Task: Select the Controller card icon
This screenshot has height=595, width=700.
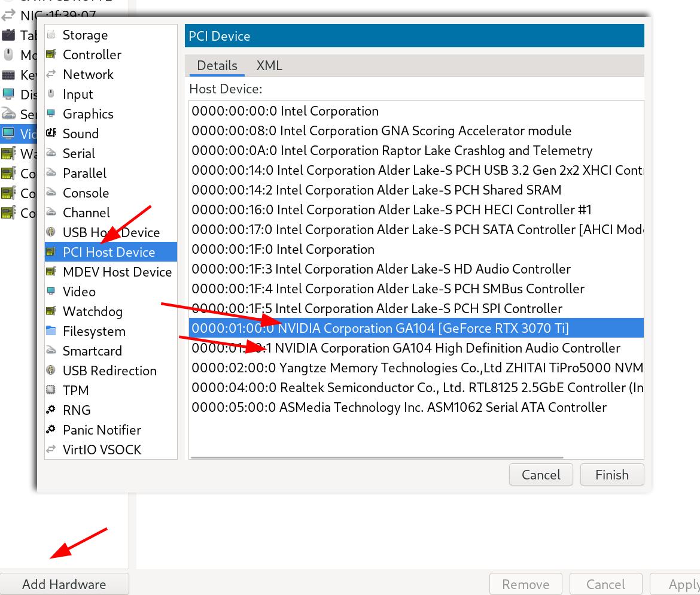Action: (x=51, y=54)
